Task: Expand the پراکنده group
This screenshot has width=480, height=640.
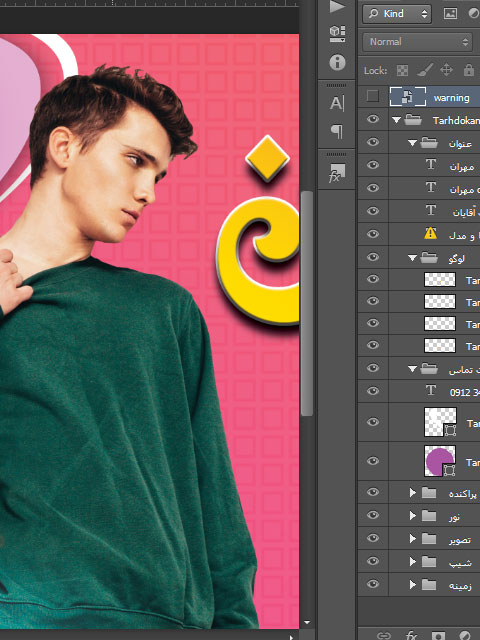Action: (x=413, y=493)
